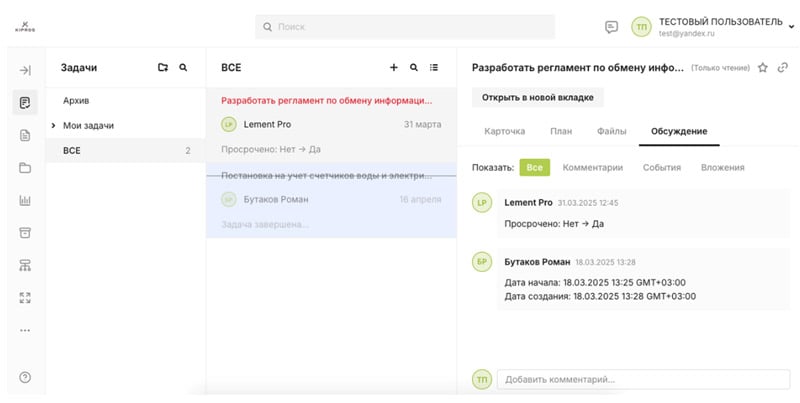
Task: Add a new task with plus icon
Action: pyautogui.click(x=393, y=67)
